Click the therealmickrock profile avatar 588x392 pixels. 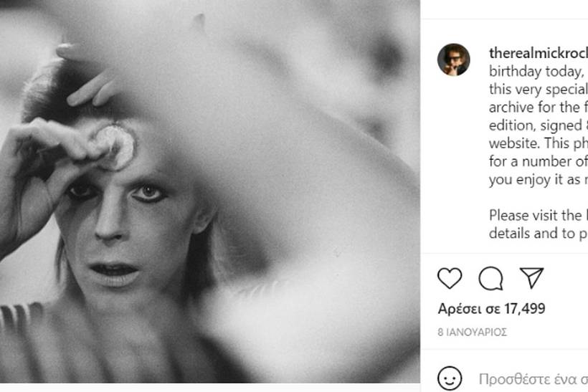click(453, 59)
